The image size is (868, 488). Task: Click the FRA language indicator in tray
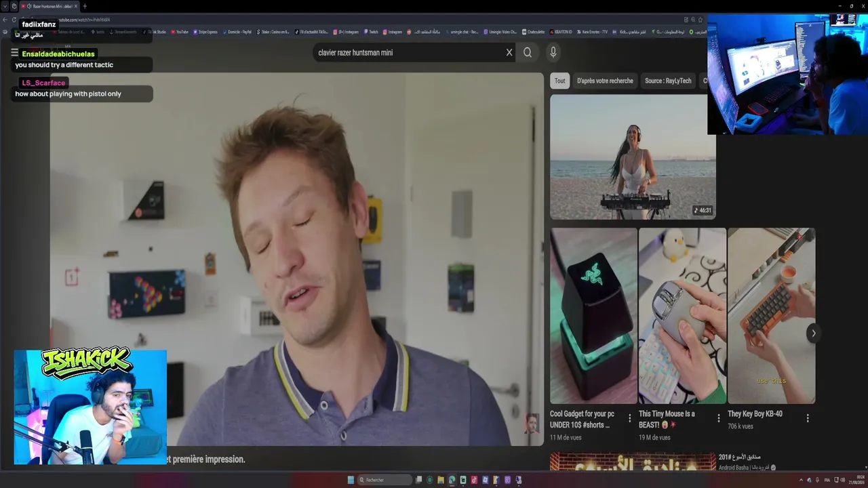coord(827,480)
